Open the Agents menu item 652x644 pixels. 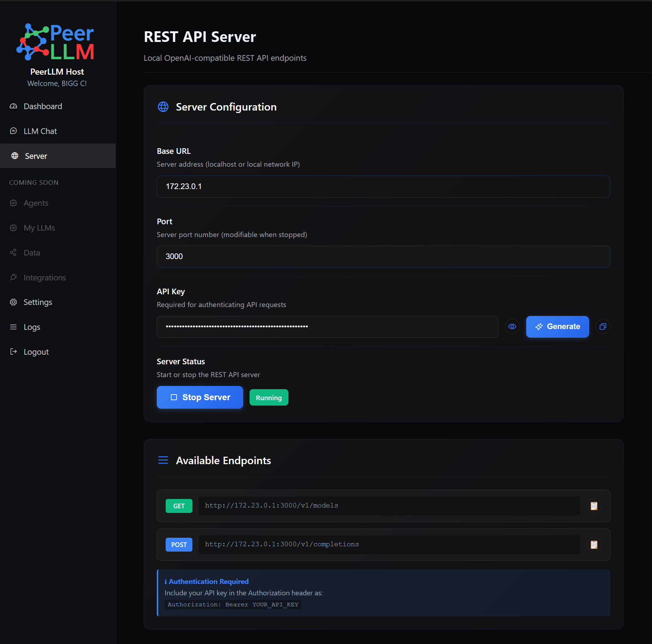tap(36, 203)
